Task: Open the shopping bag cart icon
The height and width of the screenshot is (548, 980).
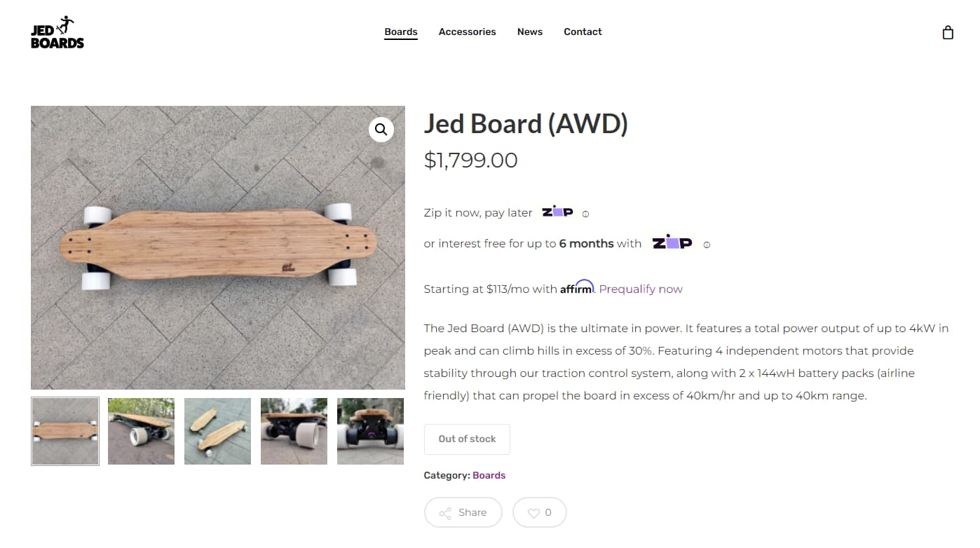Action: pyautogui.click(x=948, y=32)
